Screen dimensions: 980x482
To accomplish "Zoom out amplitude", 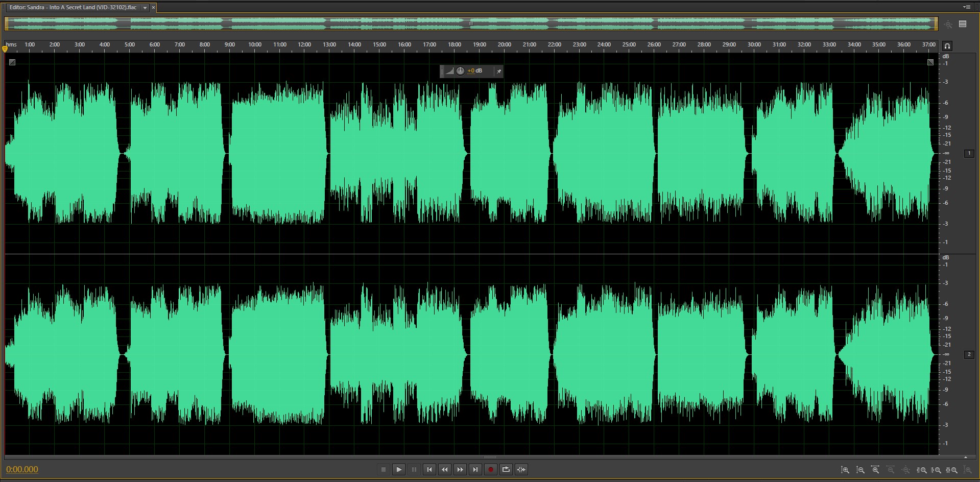I will coord(861,470).
